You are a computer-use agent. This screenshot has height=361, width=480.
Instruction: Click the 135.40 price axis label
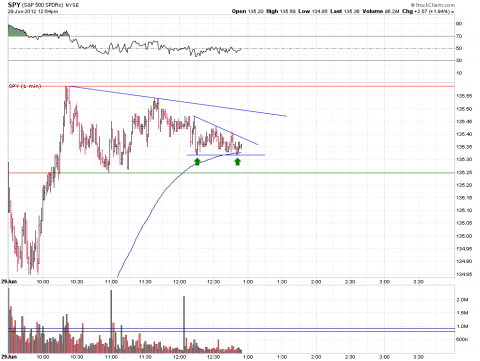(464, 134)
